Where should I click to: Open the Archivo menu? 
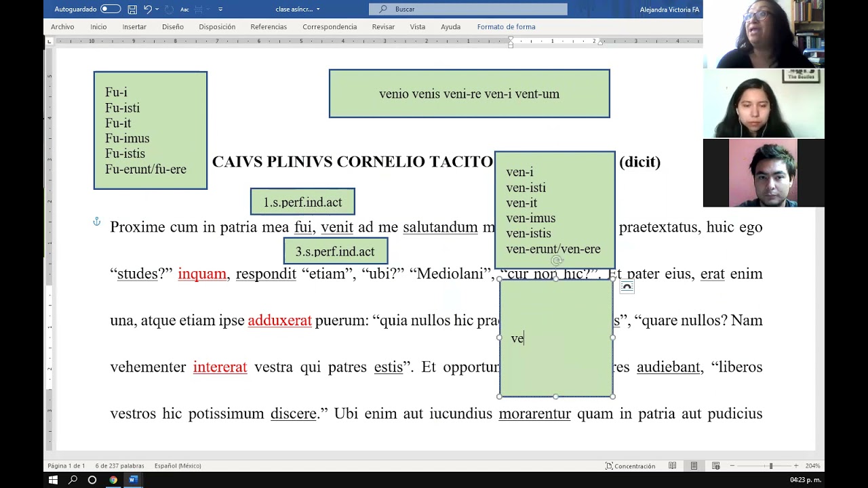point(62,26)
